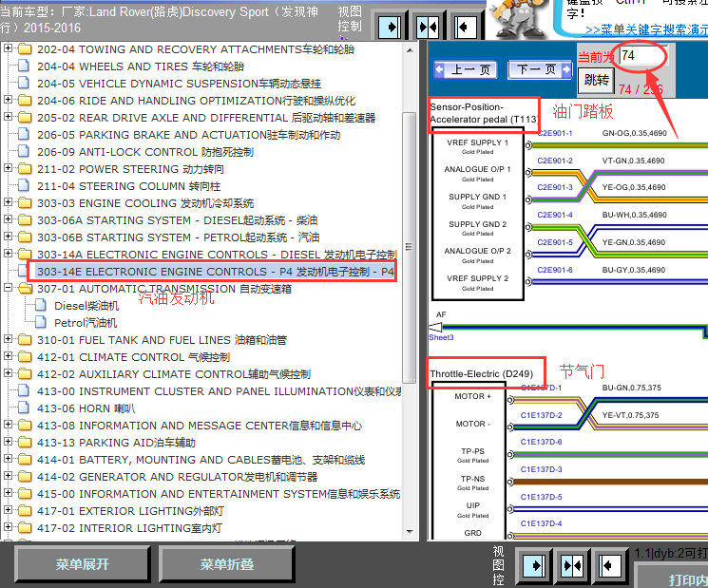Click the open folder icon of 307-01 Automatic Transmission
Viewport: 708px width, 588px height.
(25, 289)
